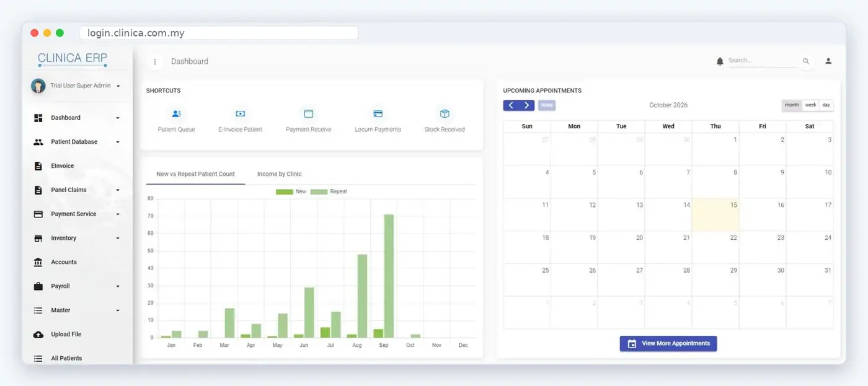Click the Inventory store icon
Viewport: 868px width, 386px height.
(38, 239)
